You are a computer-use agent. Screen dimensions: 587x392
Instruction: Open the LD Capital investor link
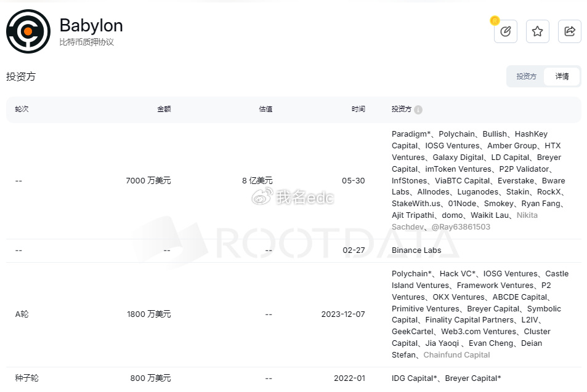pos(510,157)
